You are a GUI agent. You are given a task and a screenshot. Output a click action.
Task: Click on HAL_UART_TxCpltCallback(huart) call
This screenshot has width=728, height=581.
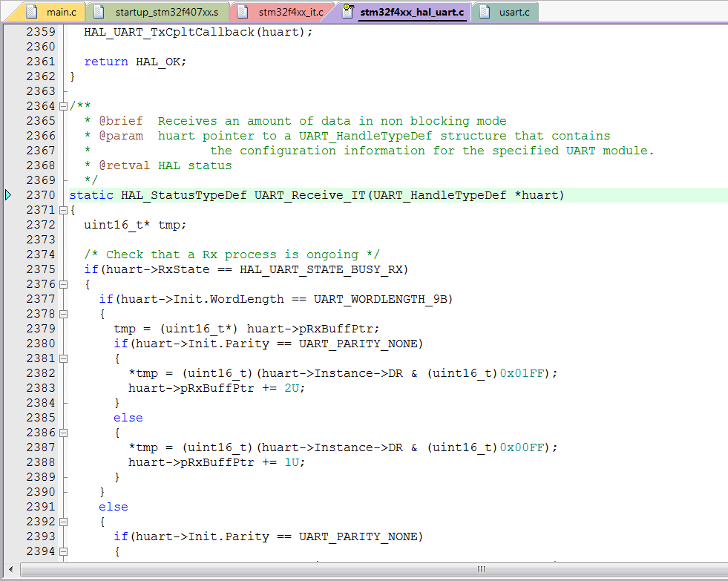coord(198,32)
